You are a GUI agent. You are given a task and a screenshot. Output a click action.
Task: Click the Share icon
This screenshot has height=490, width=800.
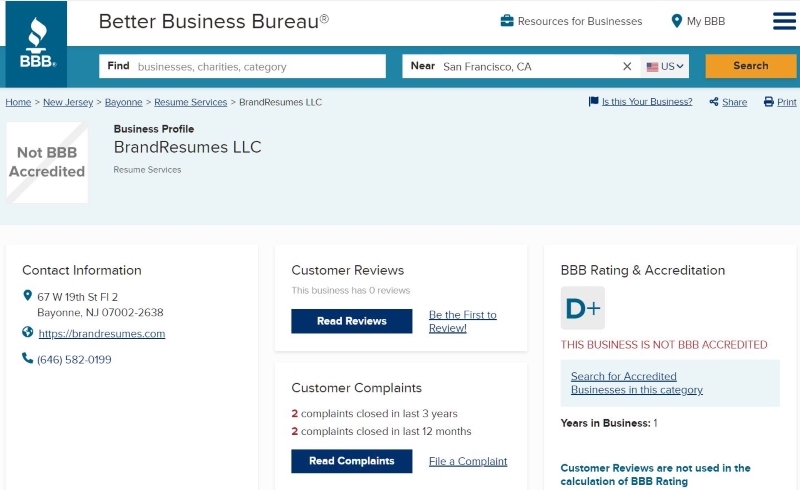tap(714, 102)
